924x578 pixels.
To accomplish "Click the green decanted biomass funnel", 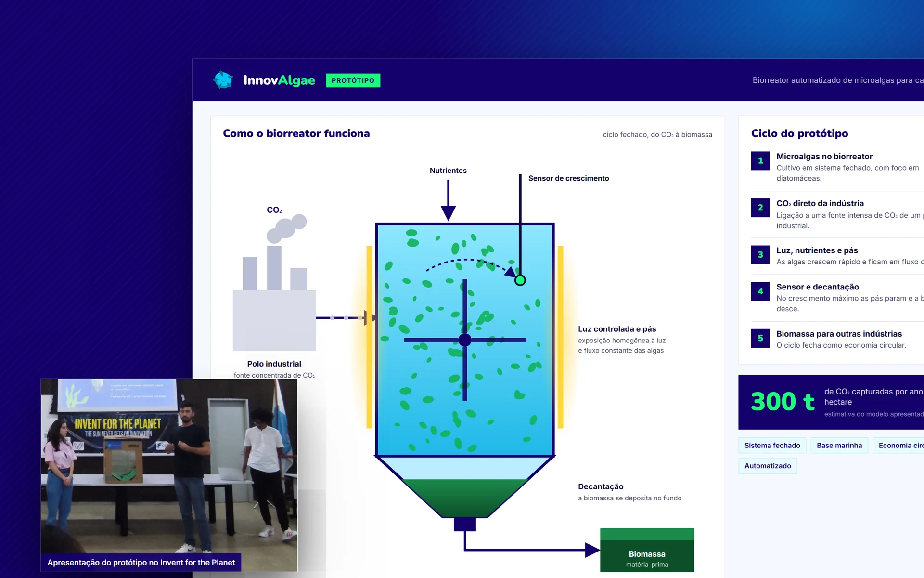I will pos(465,498).
